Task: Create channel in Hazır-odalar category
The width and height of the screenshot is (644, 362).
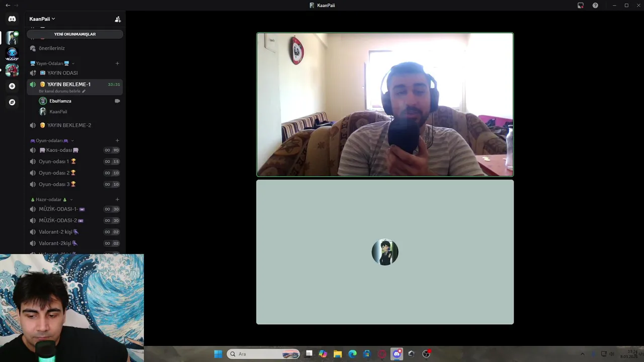Action: point(117,200)
